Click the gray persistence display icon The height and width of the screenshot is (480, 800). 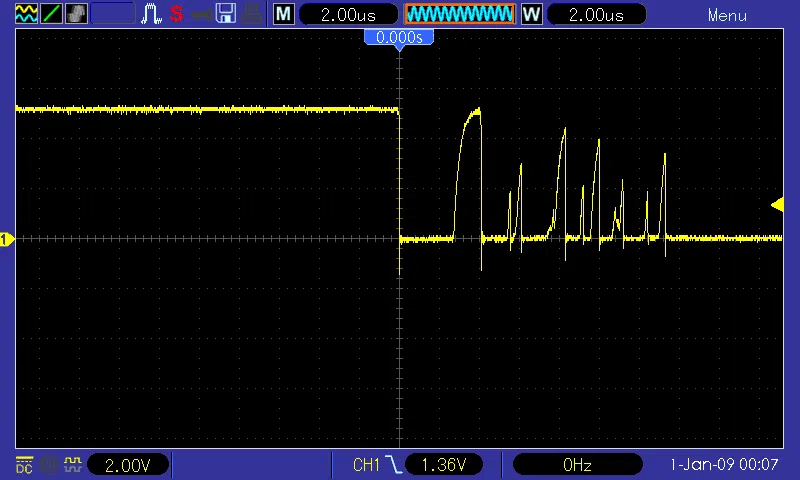76,14
